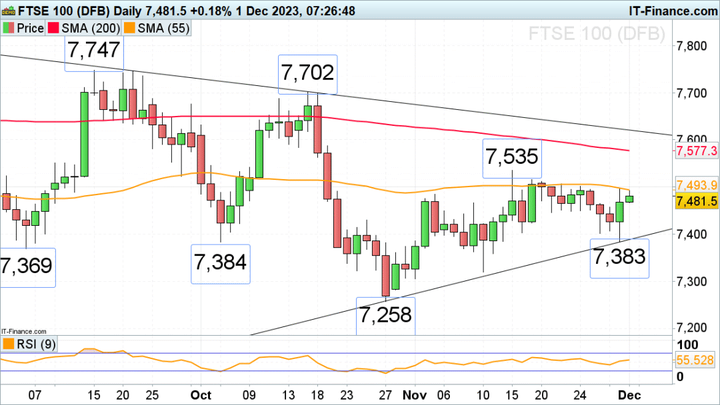The width and height of the screenshot is (720, 405).
Task: Click the green-red Price legend swatch
Action: tap(8, 28)
